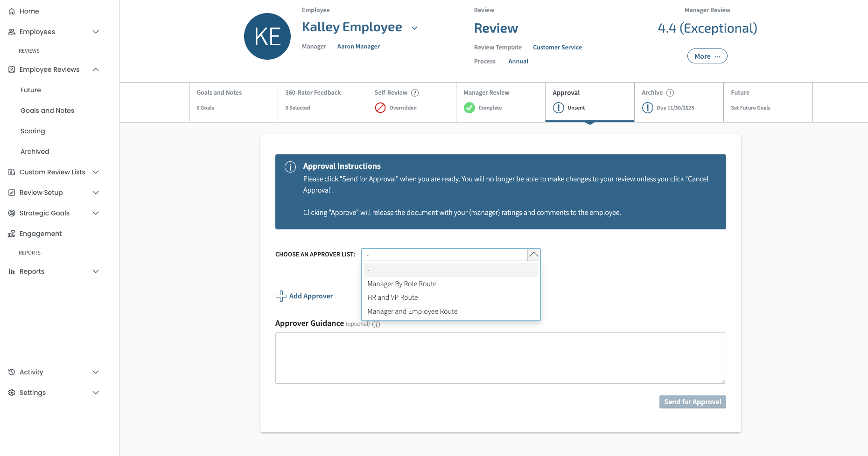The image size is (868, 456).
Task: Click into the Approver Guidance text area
Action: [x=501, y=358]
